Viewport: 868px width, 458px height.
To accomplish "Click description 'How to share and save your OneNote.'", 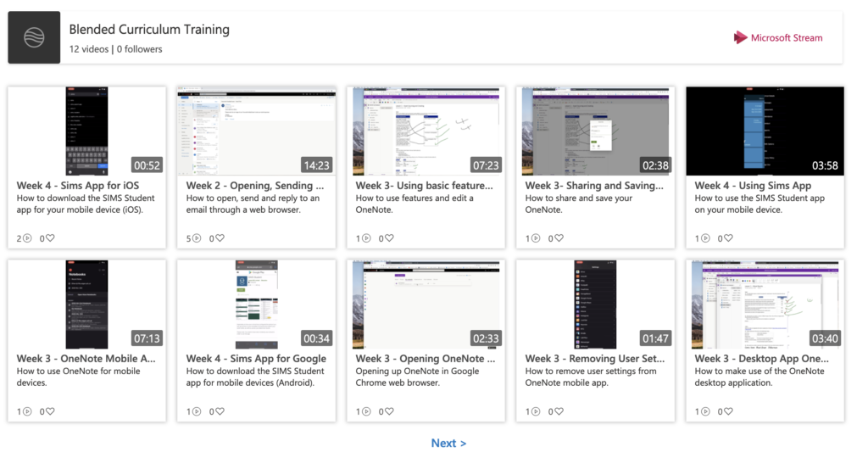I will 578,204.
